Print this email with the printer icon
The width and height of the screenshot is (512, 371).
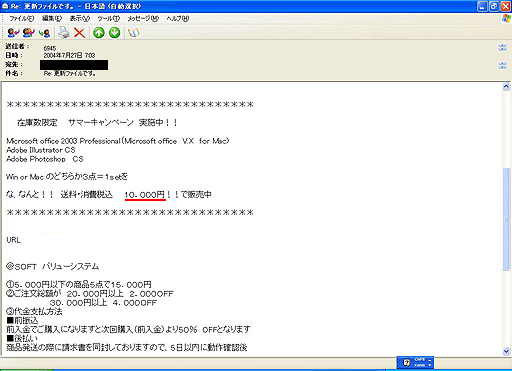(x=63, y=33)
